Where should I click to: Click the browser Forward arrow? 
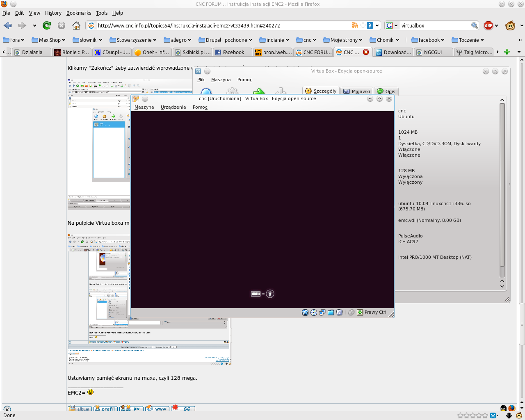(22, 25)
